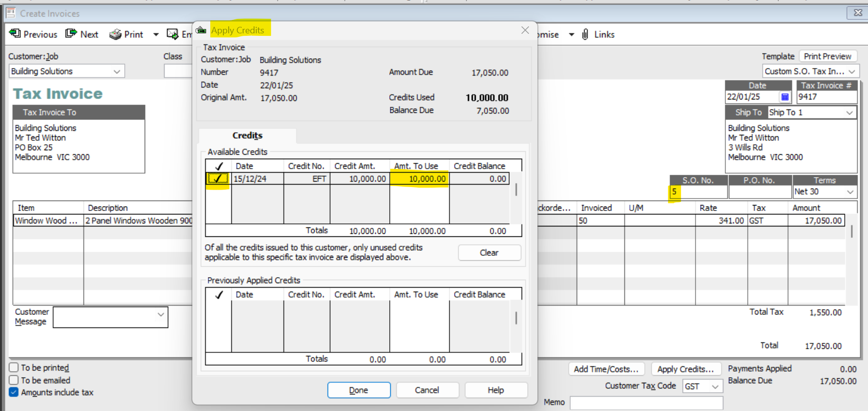Click the Next arrow icon in toolbar
868x411 pixels.
coord(71,34)
